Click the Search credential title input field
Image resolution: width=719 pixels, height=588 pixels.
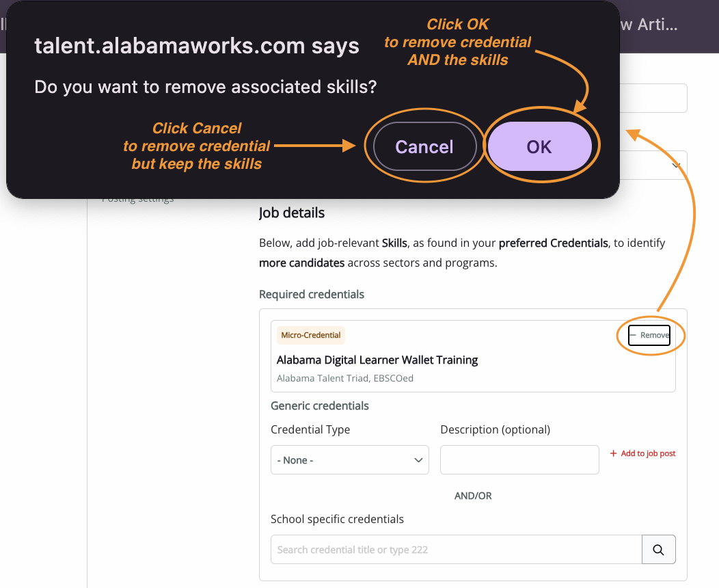pyautogui.click(x=457, y=550)
